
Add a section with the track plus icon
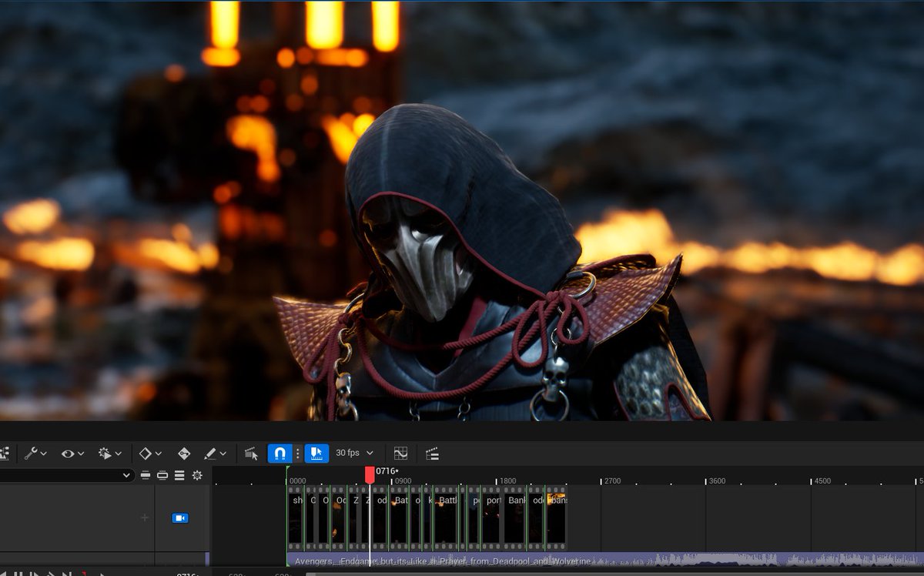[144, 517]
